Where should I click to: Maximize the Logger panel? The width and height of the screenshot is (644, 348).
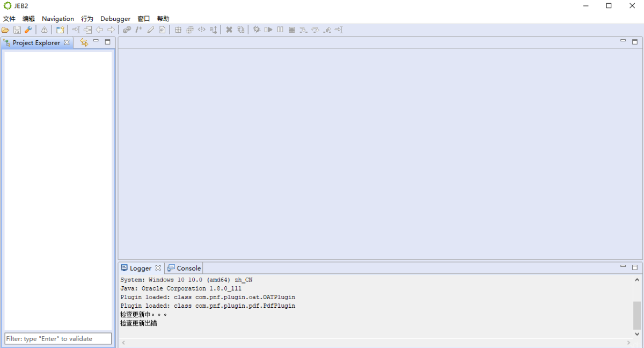point(635,267)
